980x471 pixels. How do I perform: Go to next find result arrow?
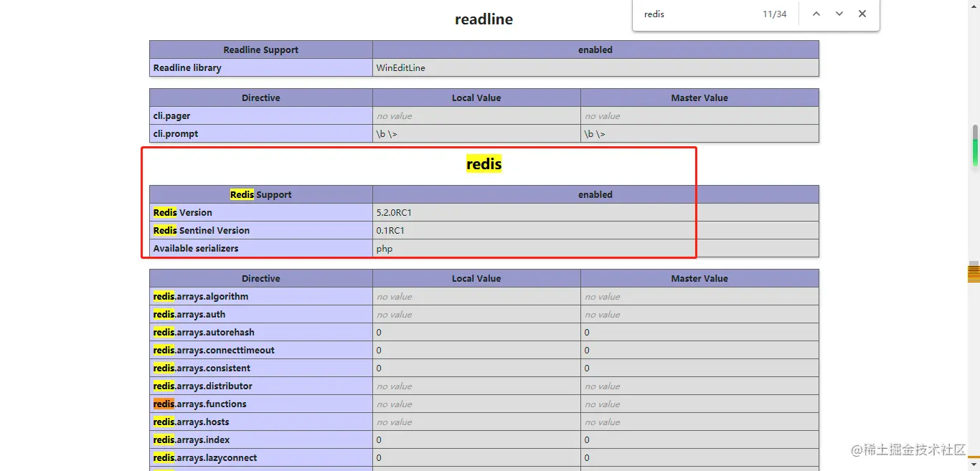pos(839,14)
